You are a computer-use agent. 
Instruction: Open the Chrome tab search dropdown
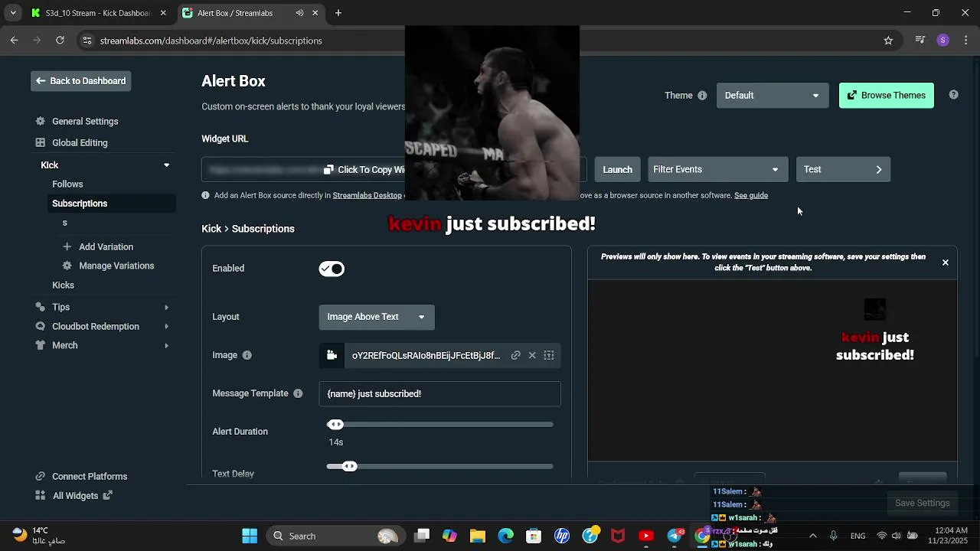(12, 13)
